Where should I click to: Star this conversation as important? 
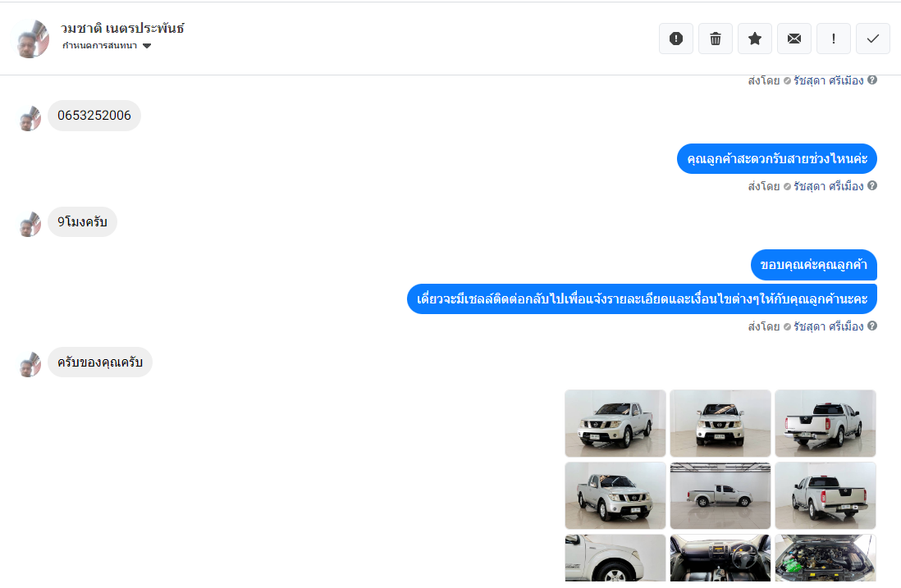point(755,39)
